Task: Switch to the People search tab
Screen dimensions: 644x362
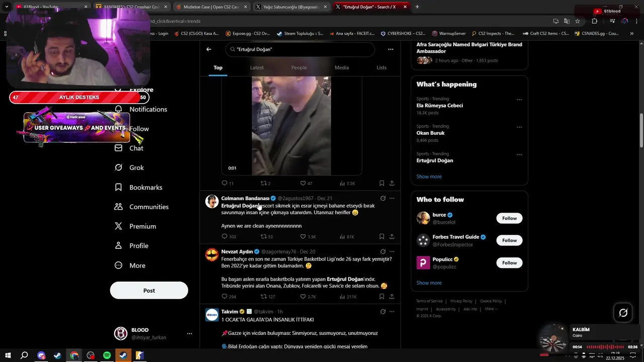Action: click(299, 67)
